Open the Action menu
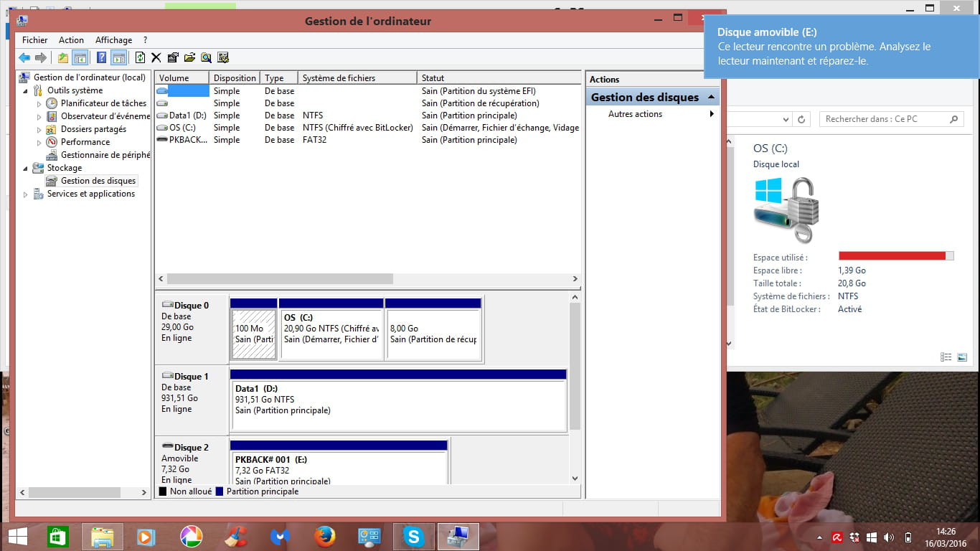 [71, 40]
